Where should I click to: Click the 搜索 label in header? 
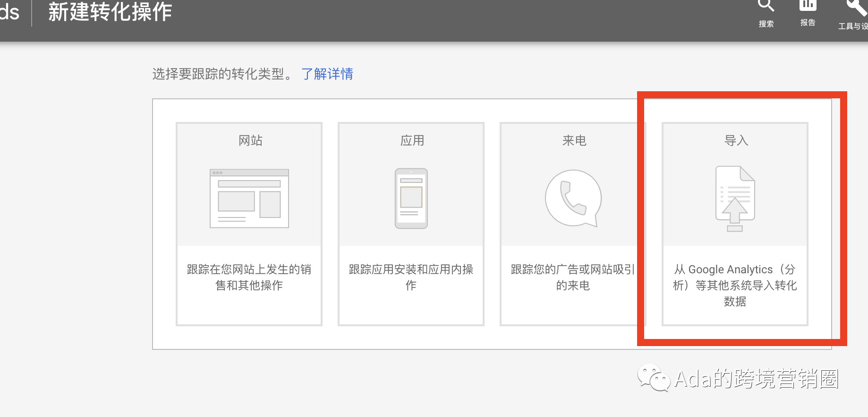tap(766, 24)
